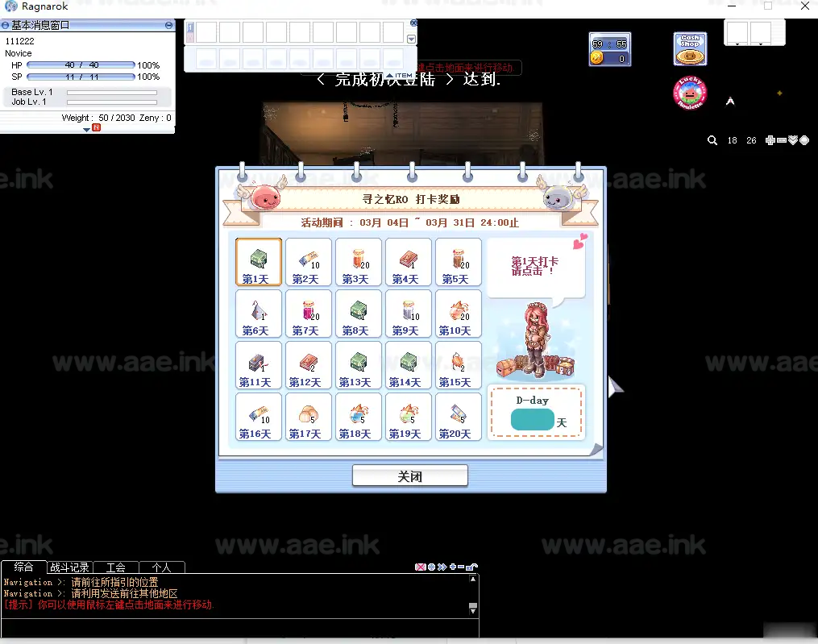This screenshot has height=644, width=818.
Task: Click the blue double-arrow chat icon
Action: (442, 567)
